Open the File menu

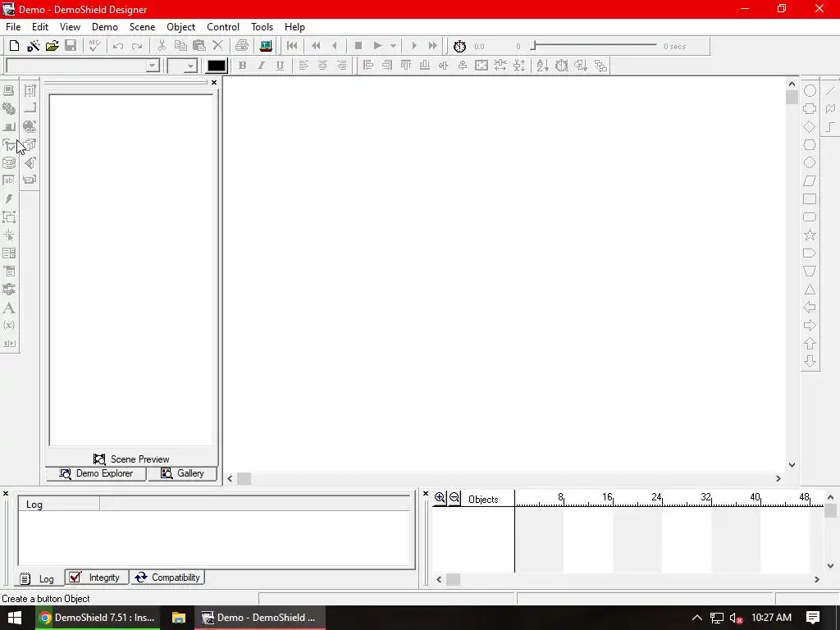pos(13,27)
